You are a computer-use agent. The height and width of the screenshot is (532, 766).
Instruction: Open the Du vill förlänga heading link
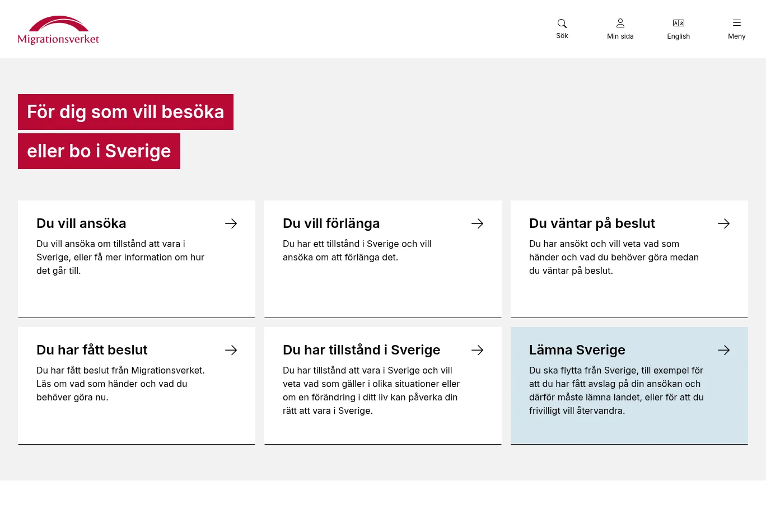point(331,223)
